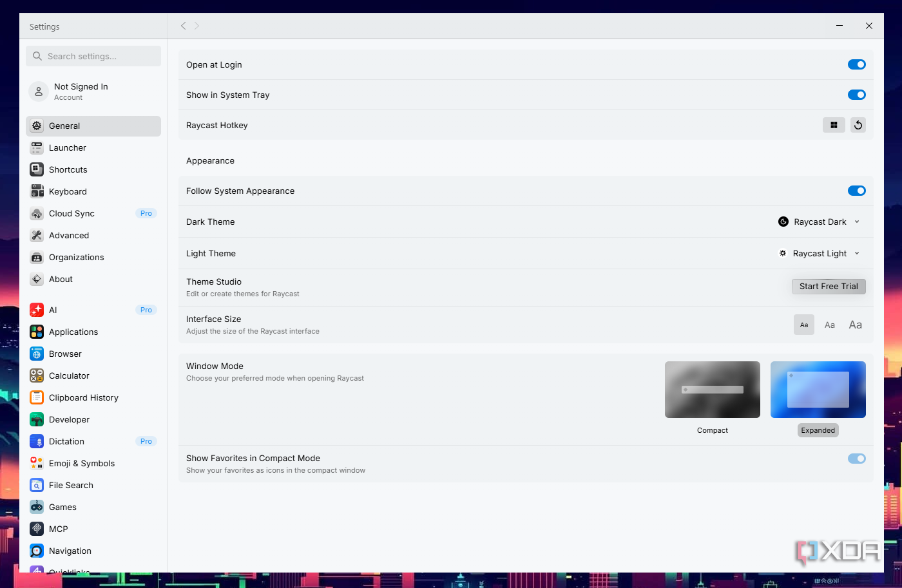Click the About icon in sidebar

(x=37, y=280)
